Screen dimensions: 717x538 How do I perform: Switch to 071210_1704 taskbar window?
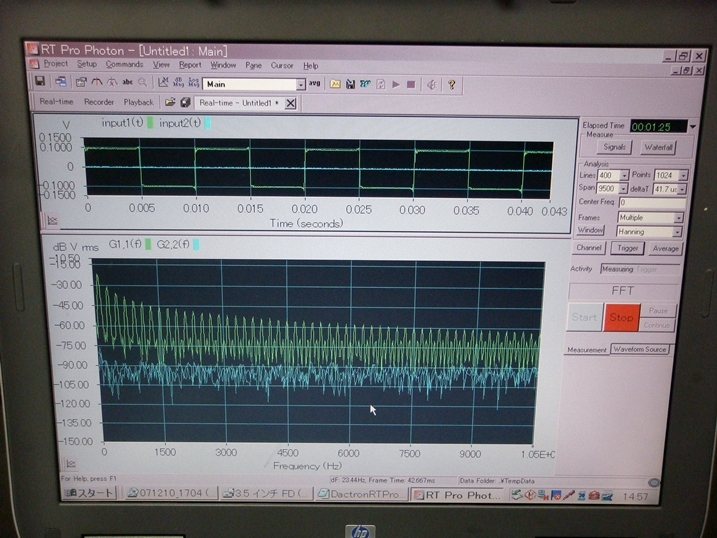[x=171, y=493]
